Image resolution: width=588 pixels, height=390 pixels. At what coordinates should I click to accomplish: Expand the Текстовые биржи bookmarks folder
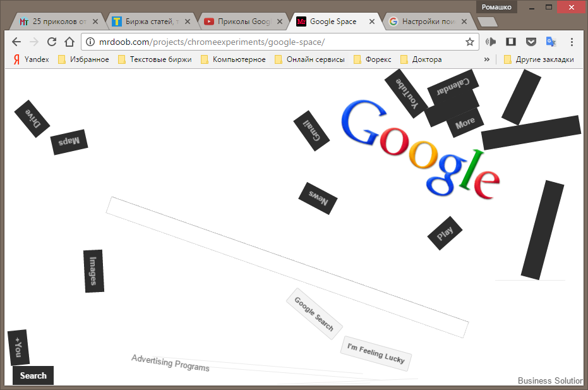pos(155,59)
